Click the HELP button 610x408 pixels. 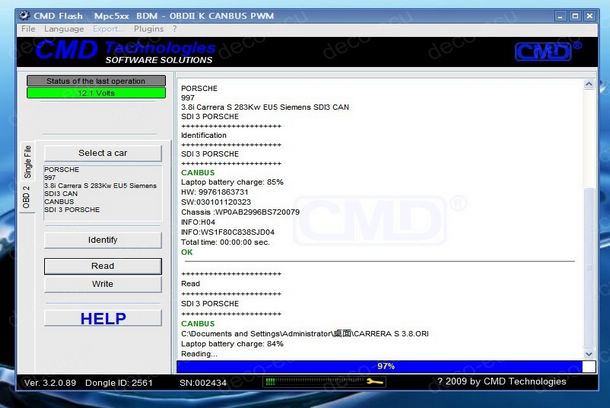coord(103,318)
